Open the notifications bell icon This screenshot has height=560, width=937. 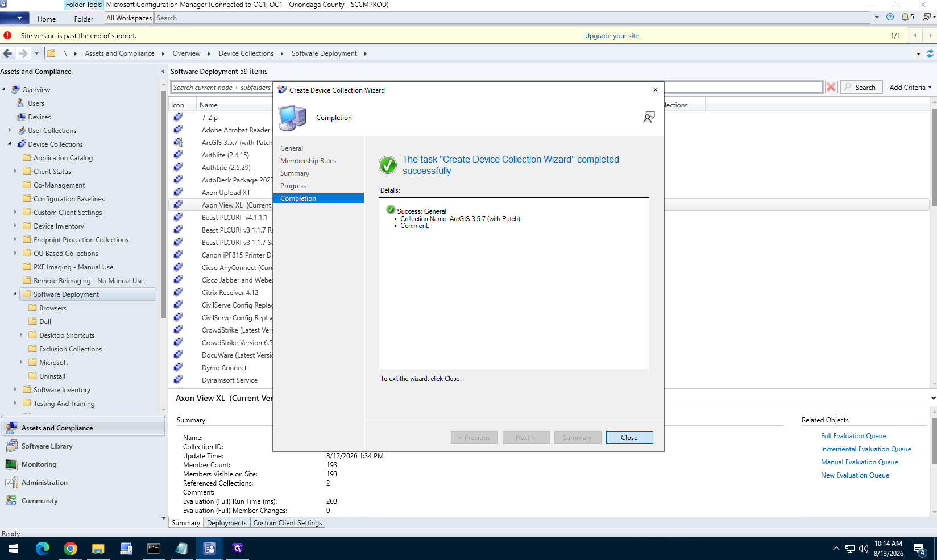point(905,17)
